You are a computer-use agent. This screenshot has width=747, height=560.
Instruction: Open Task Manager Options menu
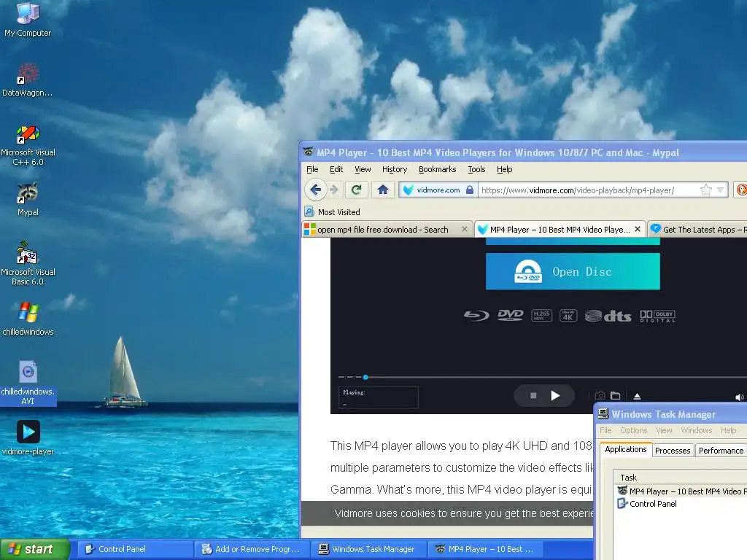[634, 430]
